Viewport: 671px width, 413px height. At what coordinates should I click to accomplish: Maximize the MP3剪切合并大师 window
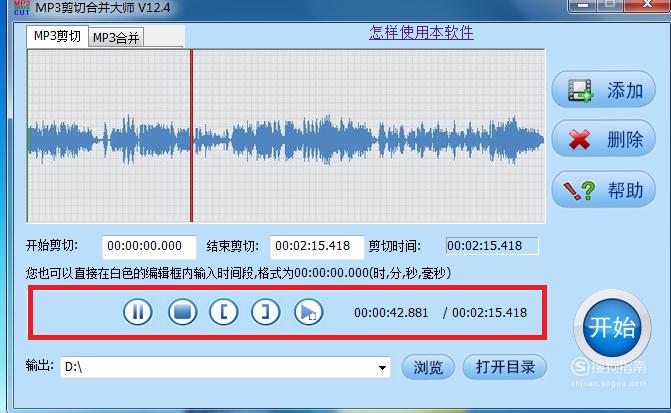tap(610, 5)
